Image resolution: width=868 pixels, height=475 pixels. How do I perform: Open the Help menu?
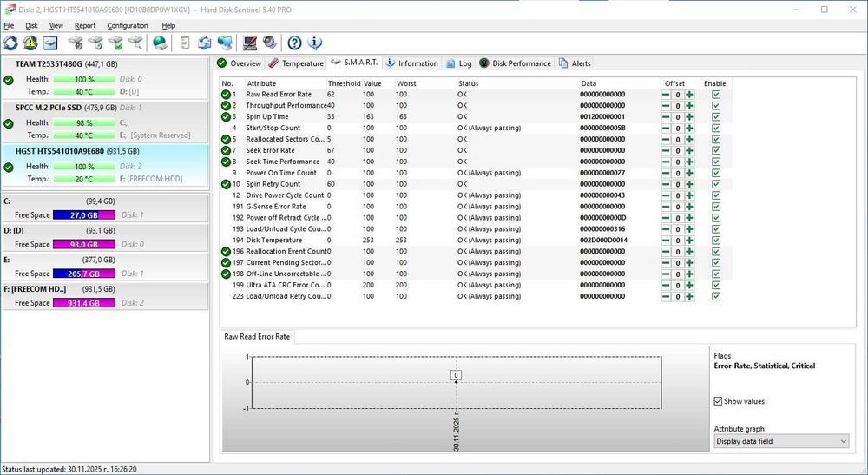[x=168, y=25]
